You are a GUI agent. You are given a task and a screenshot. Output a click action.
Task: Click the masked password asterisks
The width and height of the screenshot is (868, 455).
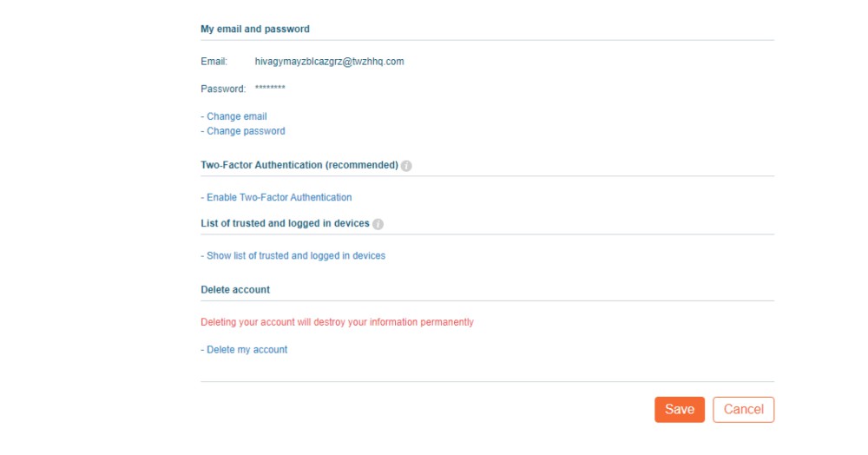tap(270, 88)
